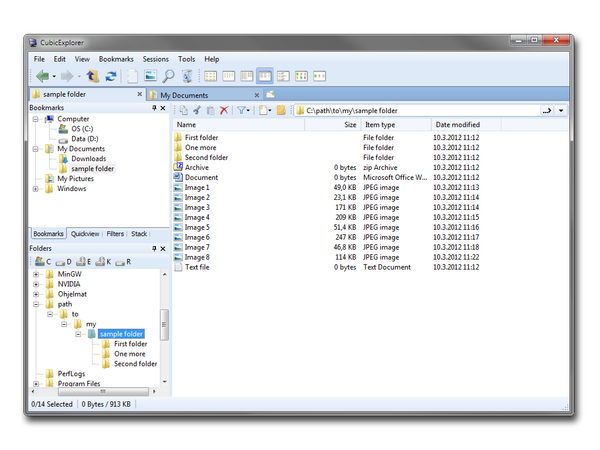
Task: Open the new file dropdown
Action: pos(265,111)
